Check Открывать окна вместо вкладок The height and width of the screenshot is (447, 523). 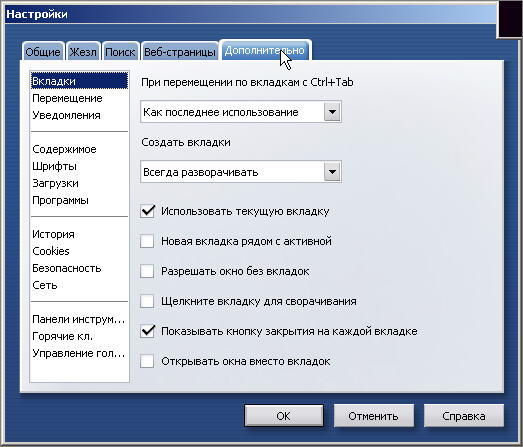[x=147, y=361]
